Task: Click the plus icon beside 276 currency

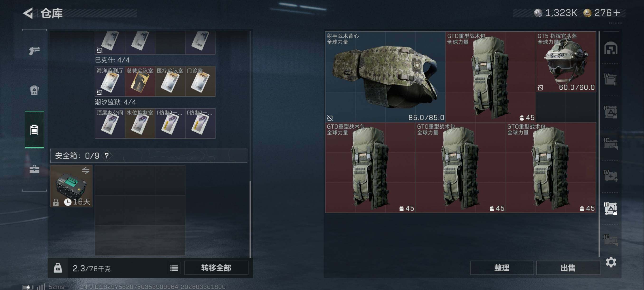Action: coord(616,13)
